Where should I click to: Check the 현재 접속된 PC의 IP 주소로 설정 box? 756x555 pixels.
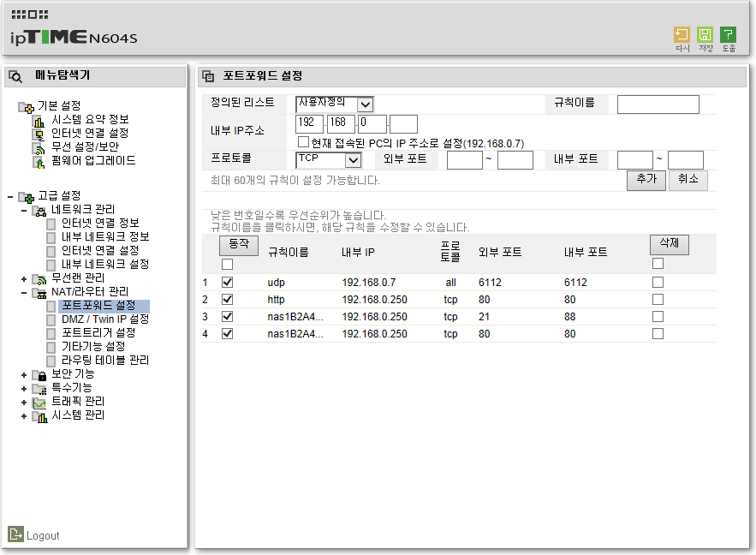tap(303, 141)
